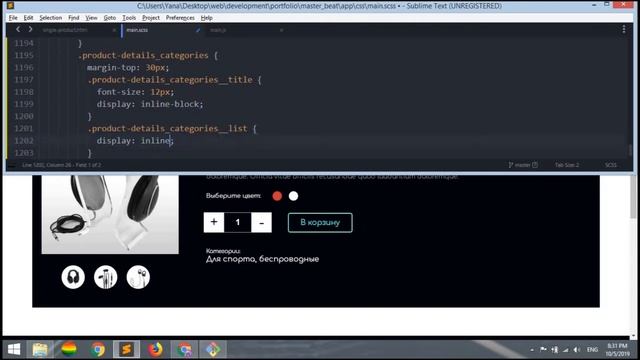Open the View menu
Screen dimensions: 640x360
point(91,18)
